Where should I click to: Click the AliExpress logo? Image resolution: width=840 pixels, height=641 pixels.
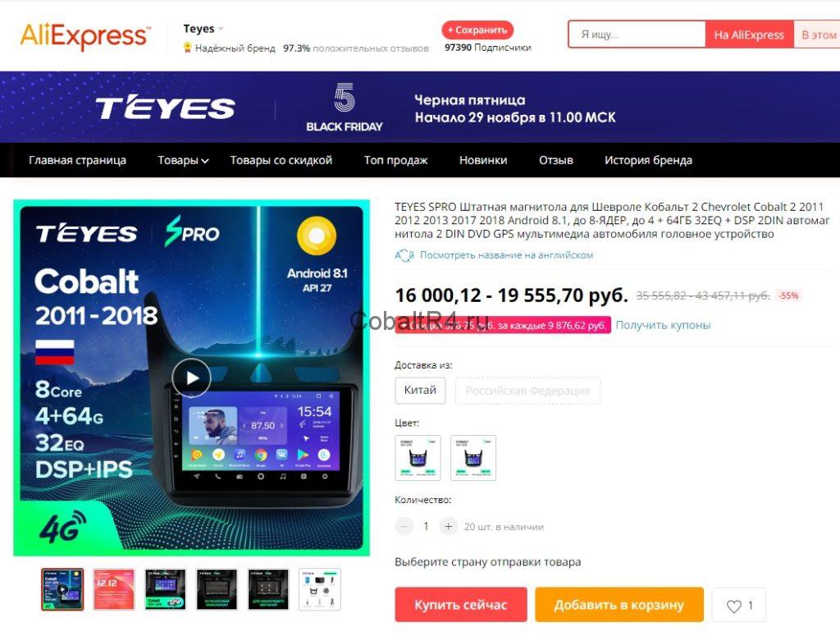click(85, 36)
